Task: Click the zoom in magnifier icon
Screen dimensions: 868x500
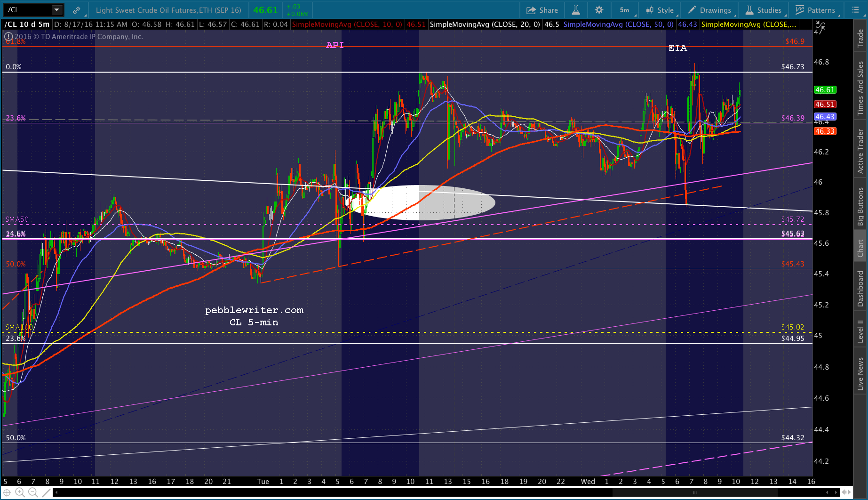Action: 20,492
